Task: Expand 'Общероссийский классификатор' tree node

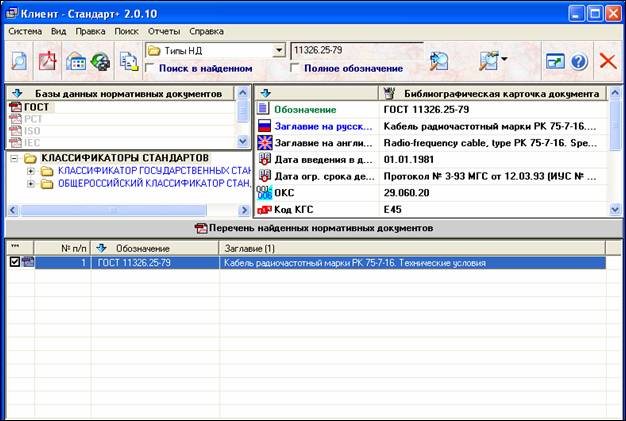Action: [x=31, y=184]
